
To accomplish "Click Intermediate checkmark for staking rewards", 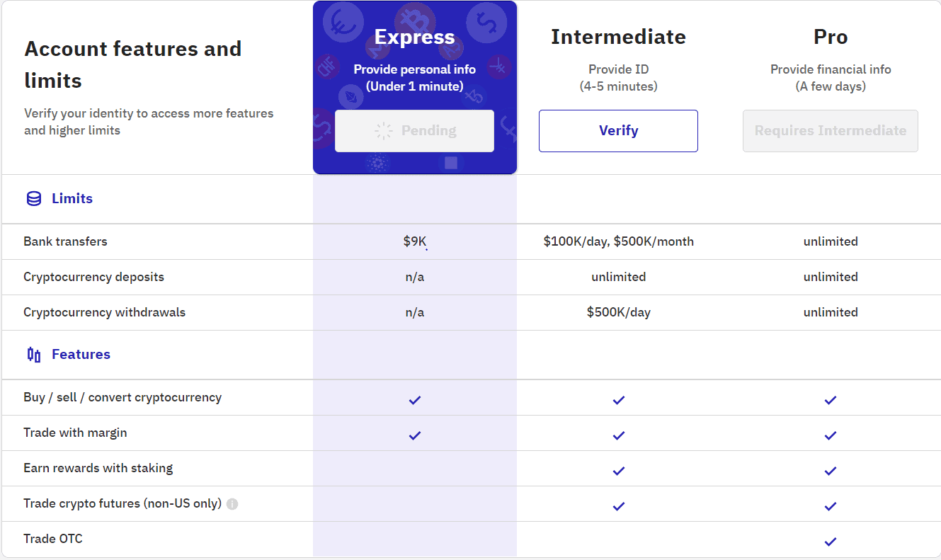I will click(619, 471).
